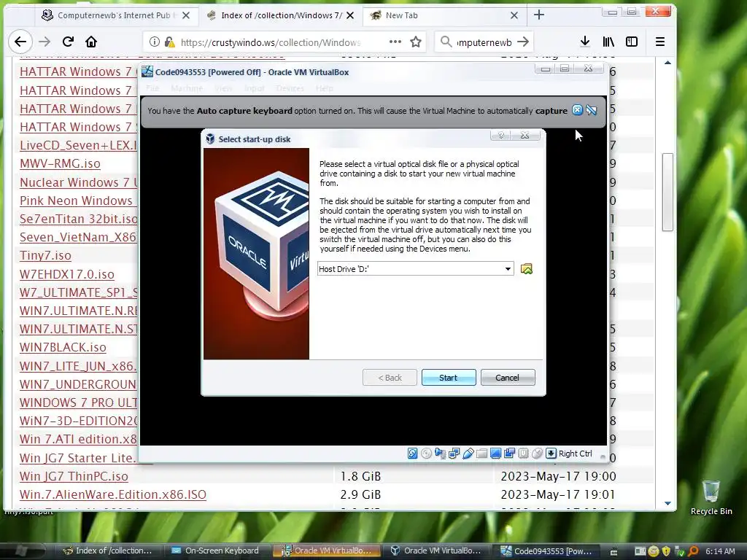This screenshot has width=747, height=560.
Task: Show site information via the info icon
Action: click(155, 42)
